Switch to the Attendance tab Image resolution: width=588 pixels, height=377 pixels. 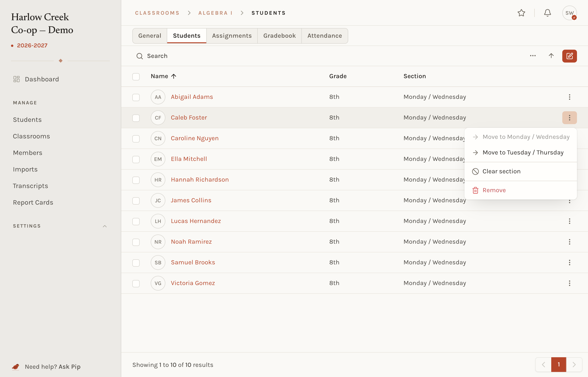click(x=325, y=36)
